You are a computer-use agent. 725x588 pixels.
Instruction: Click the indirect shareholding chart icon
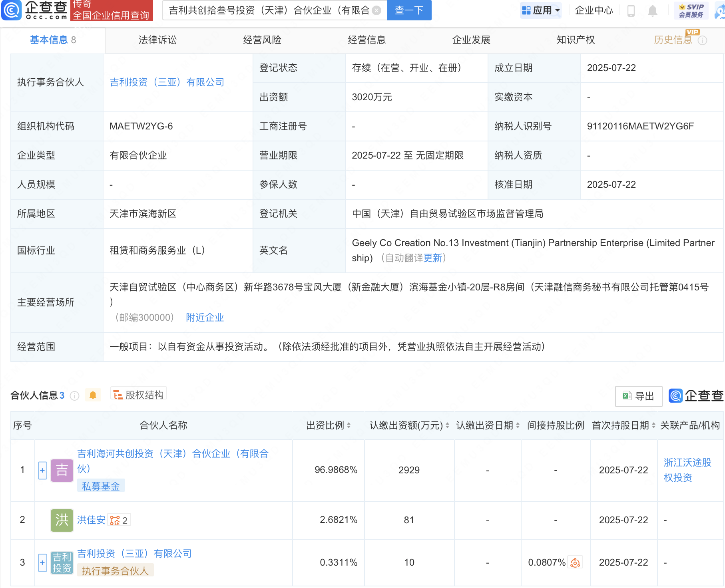pos(575,562)
